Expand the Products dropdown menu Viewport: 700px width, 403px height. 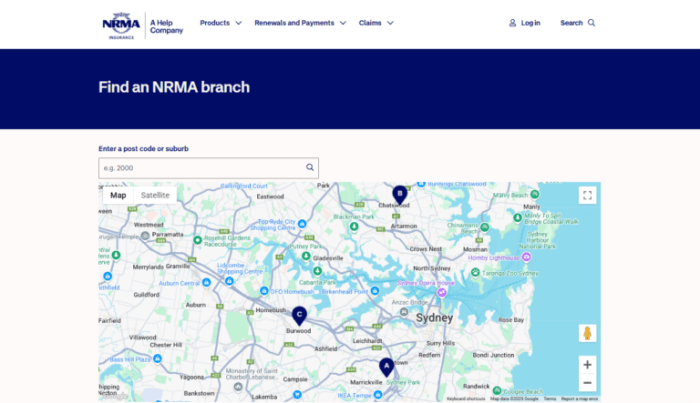pyautogui.click(x=220, y=23)
